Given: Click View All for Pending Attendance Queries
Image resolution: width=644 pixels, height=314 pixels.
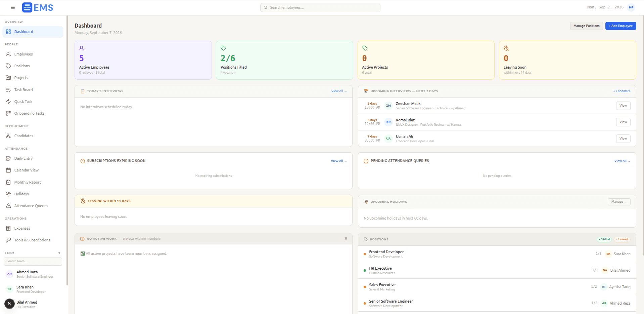Looking at the screenshot, I should [x=622, y=161].
